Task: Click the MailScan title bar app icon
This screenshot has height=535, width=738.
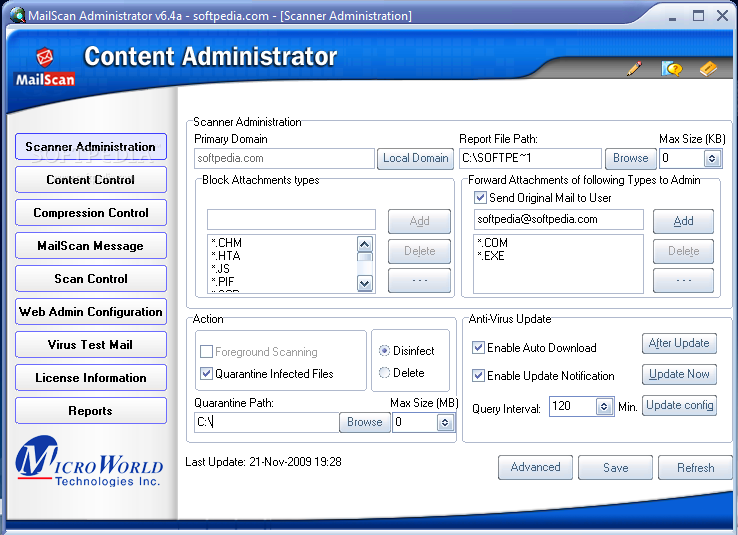Action: (x=17, y=15)
